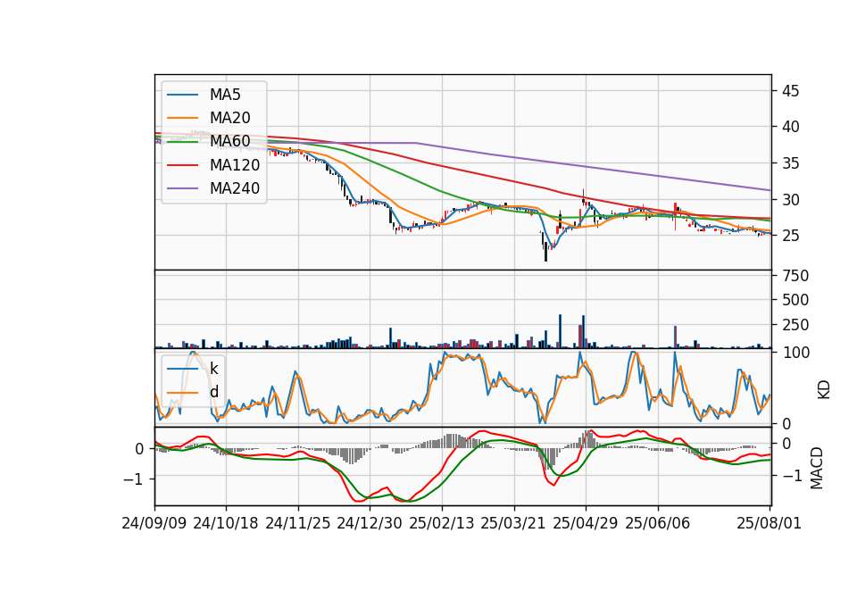Click the price axis value 40
This screenshot has width=857, height=616.
pyautogui.click(x=790, y=127)
